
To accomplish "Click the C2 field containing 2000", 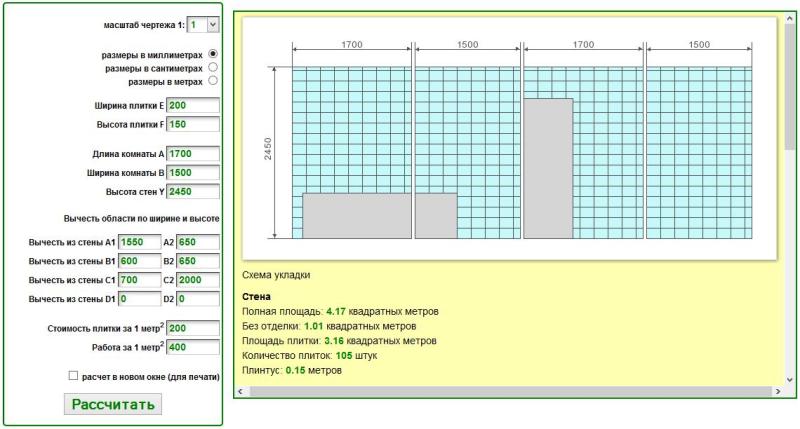I will click(x=198, y=280).
